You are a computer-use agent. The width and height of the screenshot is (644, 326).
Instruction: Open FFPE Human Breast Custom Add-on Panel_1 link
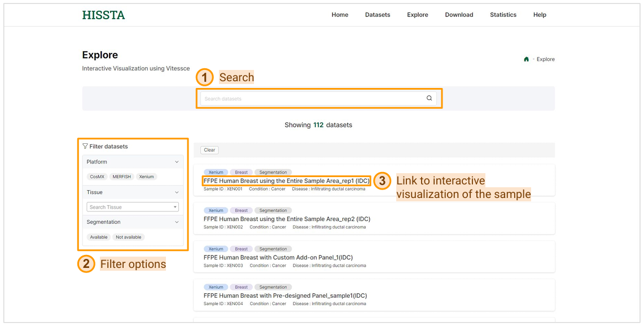[278, 257]
